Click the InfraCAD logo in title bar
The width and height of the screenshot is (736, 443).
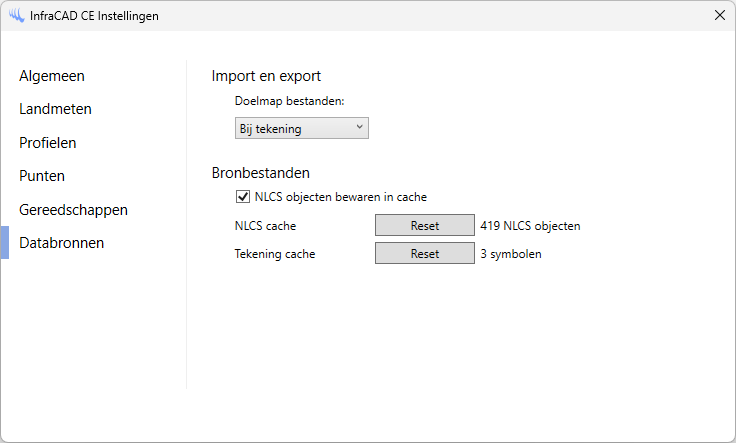click(16, 16)
